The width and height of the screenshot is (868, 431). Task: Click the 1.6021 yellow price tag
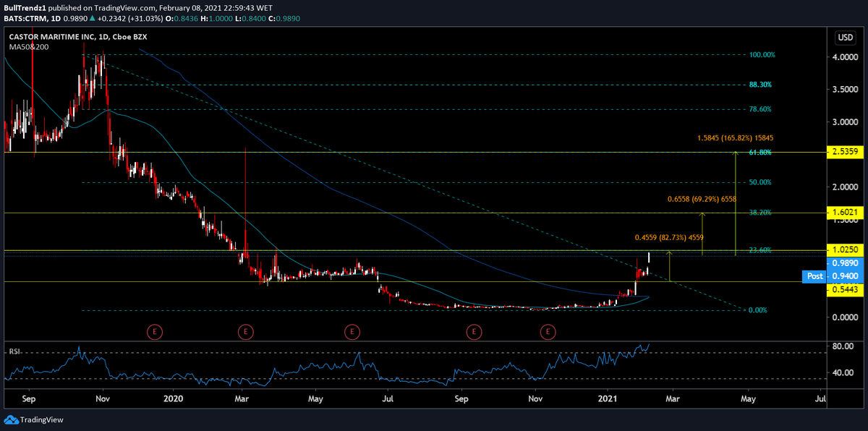[x=844, y=213]
